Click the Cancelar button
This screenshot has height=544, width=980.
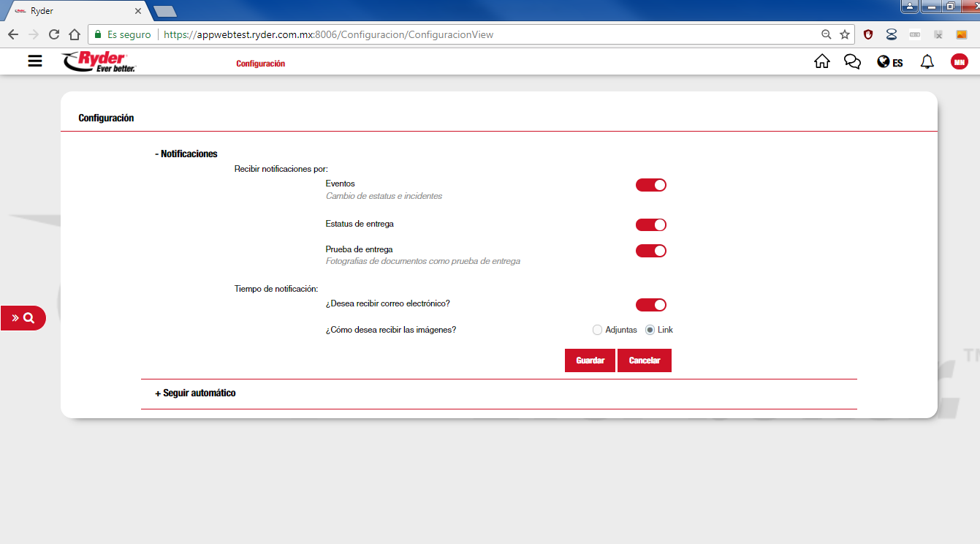(x=644, y=360)
